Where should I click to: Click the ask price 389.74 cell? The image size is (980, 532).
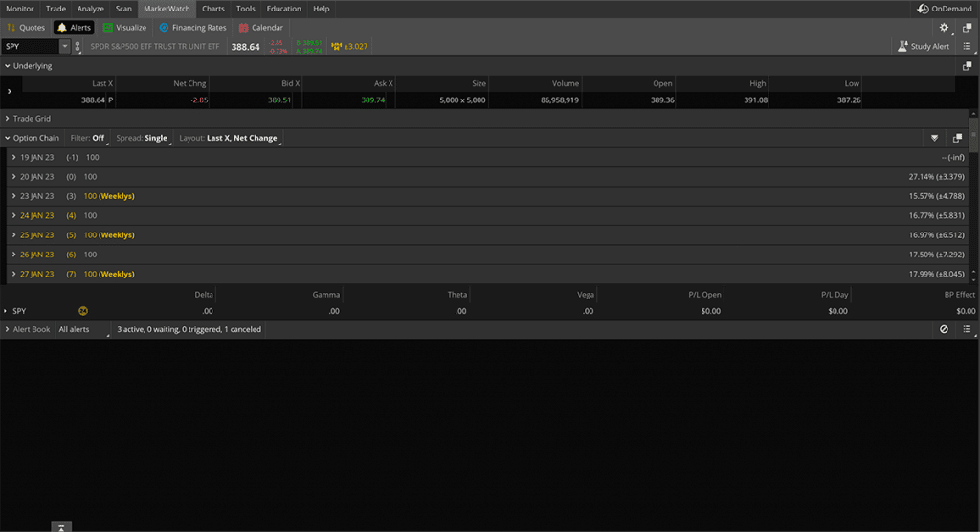click(x=372, y=100)
